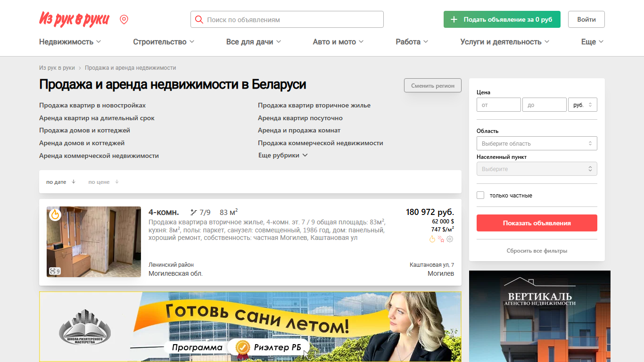The height and width of the screenshot is (362, 644).
Task: Click 'Каштановая ул, 7' address text
Action: coord(432,265)
